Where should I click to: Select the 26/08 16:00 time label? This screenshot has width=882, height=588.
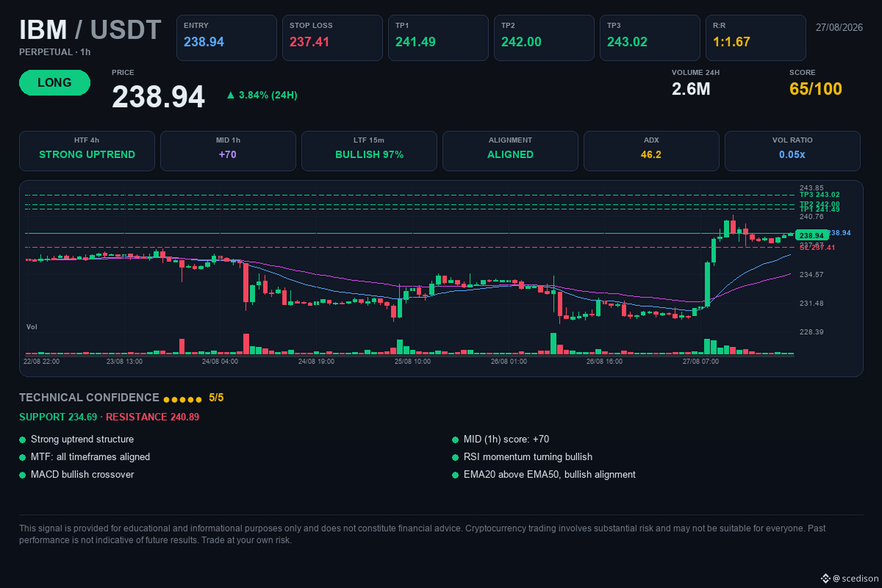click(604, 362)
